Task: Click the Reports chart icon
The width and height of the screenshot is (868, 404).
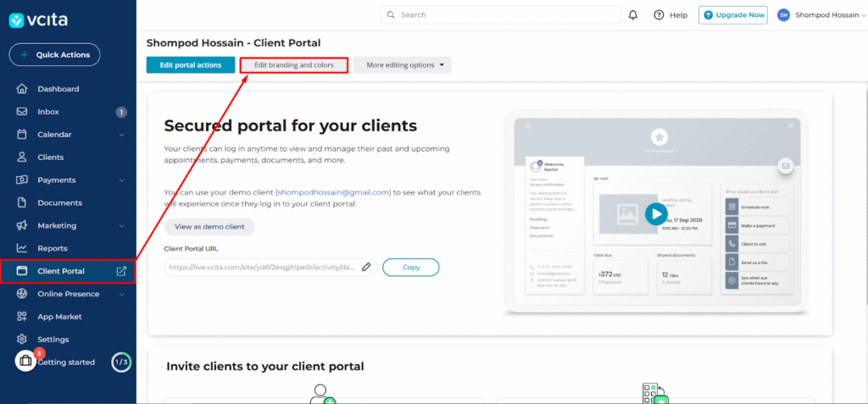Action: pos(21,248)
